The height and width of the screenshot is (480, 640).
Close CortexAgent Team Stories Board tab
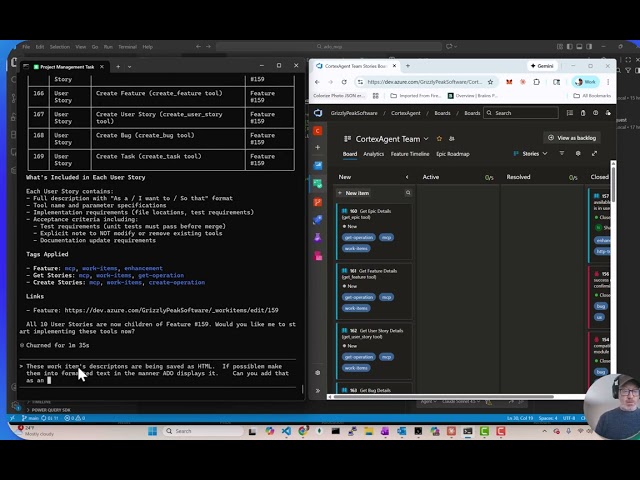click(394, 66)
